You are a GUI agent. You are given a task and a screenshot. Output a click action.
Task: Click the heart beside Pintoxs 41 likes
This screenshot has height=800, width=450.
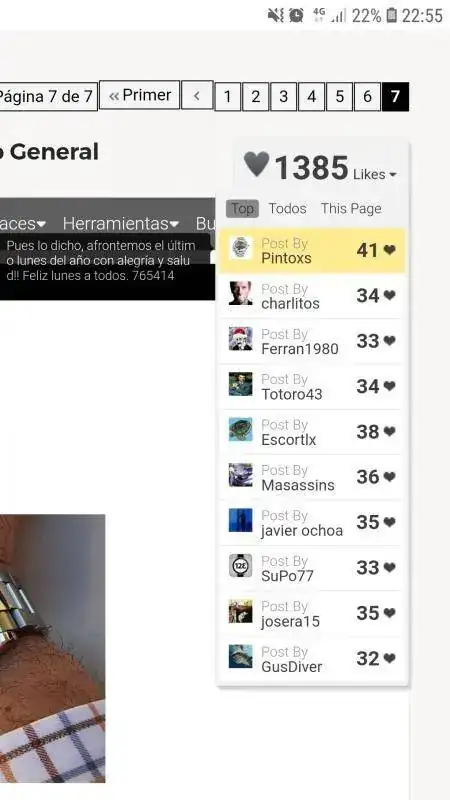pyautogui.click(x=389, y=250)
